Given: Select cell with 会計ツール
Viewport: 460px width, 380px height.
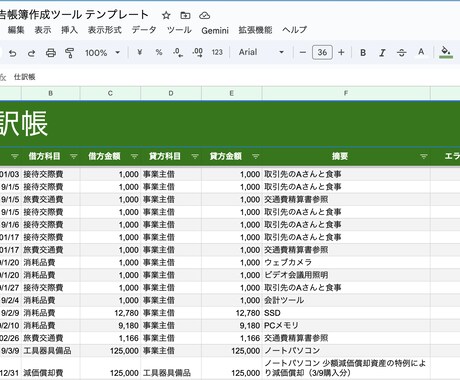Looking at the screenshot, I should point(346,300).
